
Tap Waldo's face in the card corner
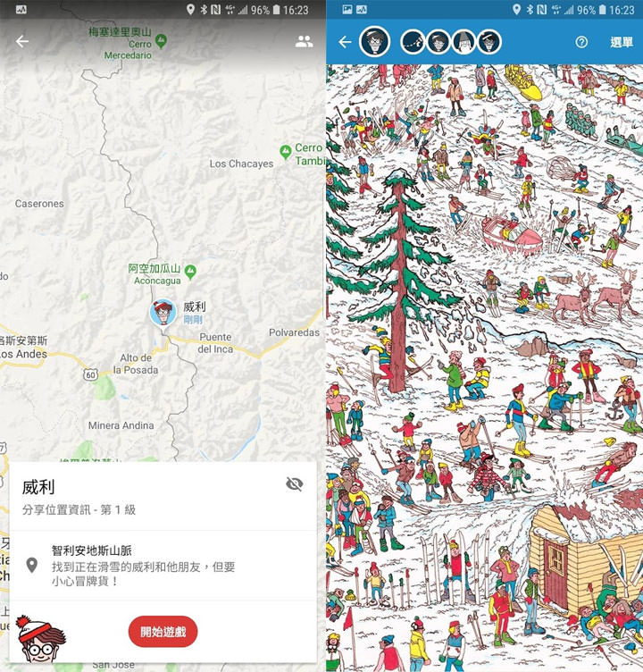click(40, 640)
